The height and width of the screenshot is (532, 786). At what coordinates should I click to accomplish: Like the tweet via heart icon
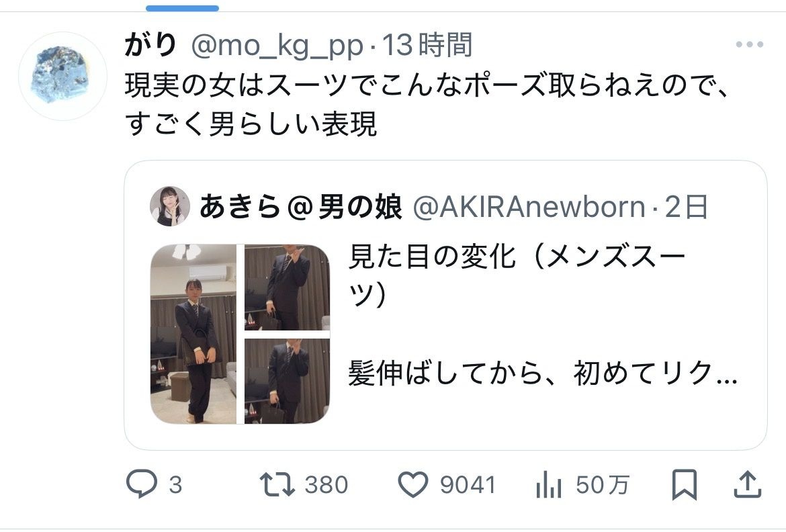tap(413, 485)
